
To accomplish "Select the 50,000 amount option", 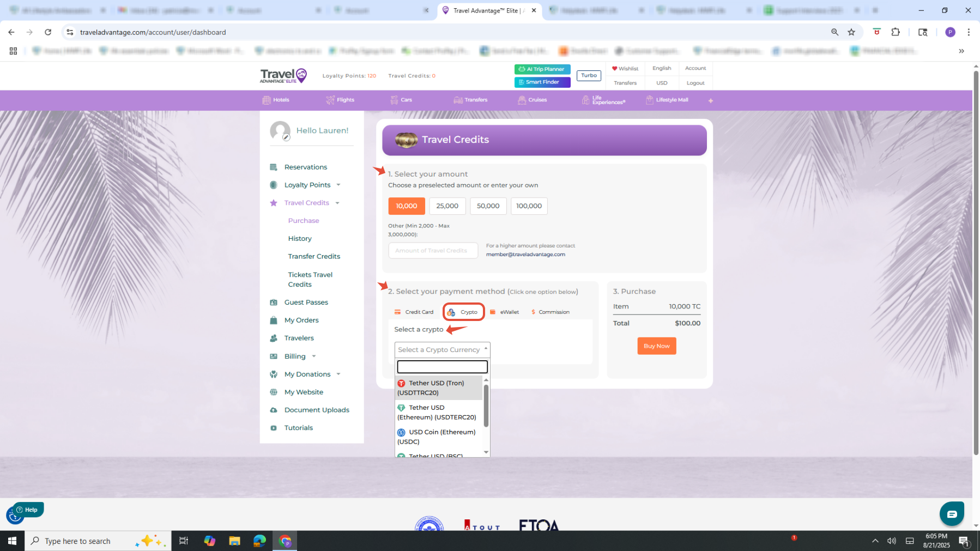I will coord(488,206).
